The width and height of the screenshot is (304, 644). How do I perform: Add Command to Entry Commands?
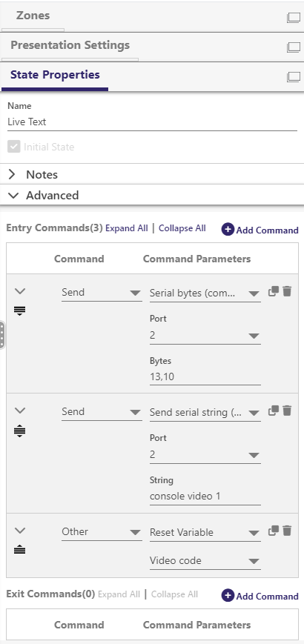click(260, 230)
